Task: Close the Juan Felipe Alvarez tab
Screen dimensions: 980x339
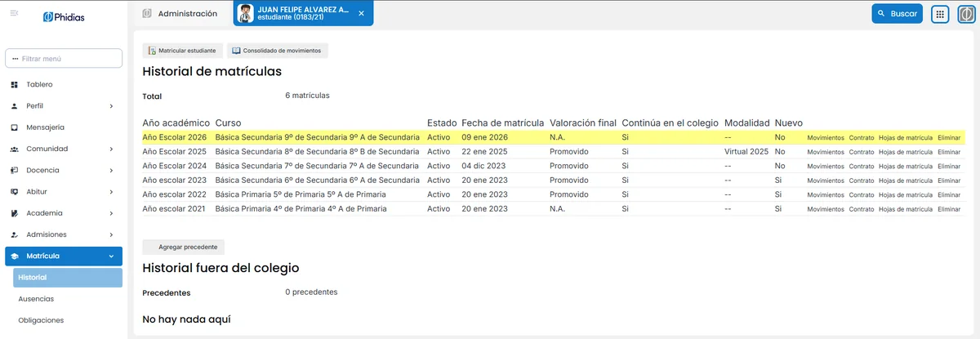Action: 362,14
